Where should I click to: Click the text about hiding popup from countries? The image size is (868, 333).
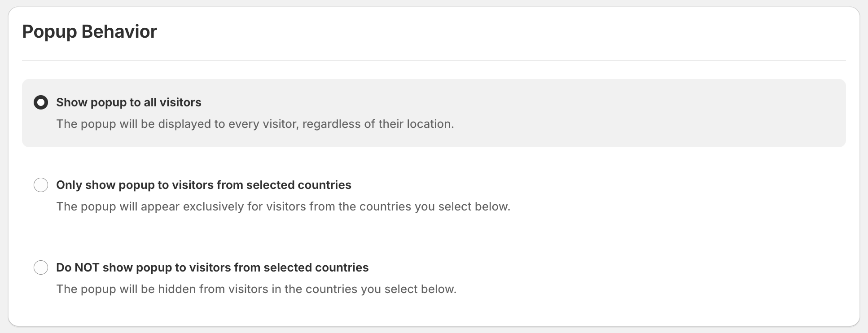point(256,289)
